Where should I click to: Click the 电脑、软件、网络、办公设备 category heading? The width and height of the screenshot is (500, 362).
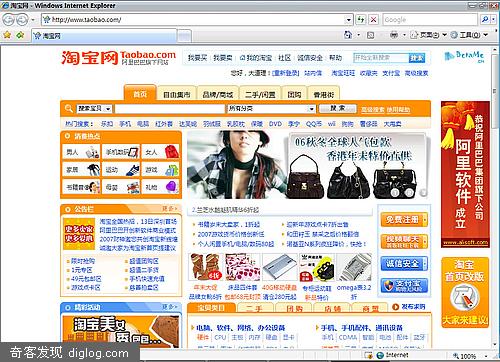coord(240,328)
